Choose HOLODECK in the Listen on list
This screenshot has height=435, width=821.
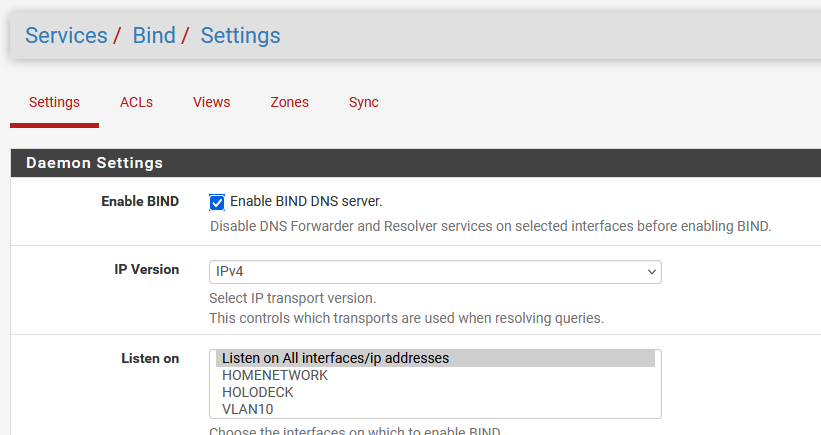258,392
